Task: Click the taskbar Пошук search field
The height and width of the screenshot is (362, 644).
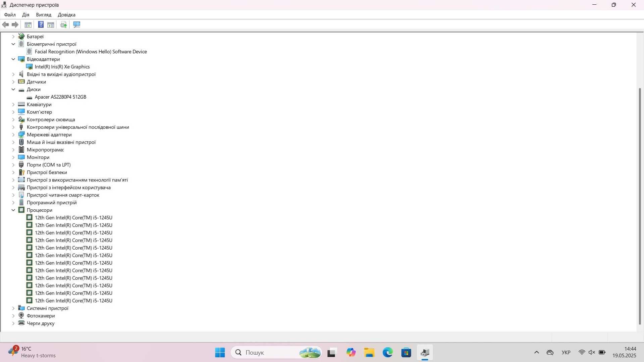Action: tap(276, 352)
